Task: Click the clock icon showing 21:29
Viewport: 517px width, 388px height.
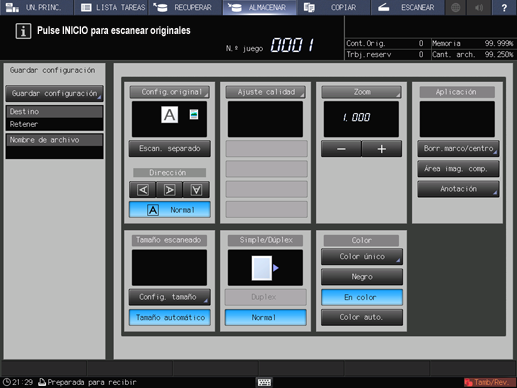Action: click(x=7, y=382)
